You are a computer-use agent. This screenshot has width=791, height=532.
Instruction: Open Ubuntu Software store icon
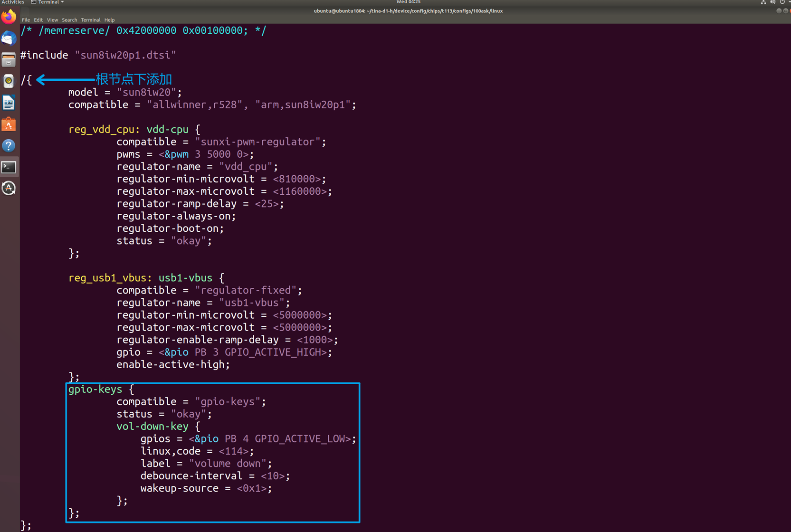9,124
